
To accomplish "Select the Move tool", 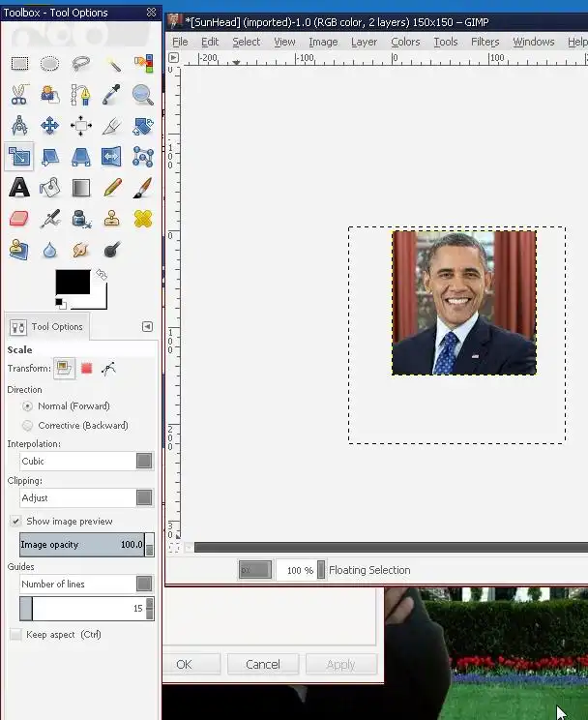I will tap(50, 126).
